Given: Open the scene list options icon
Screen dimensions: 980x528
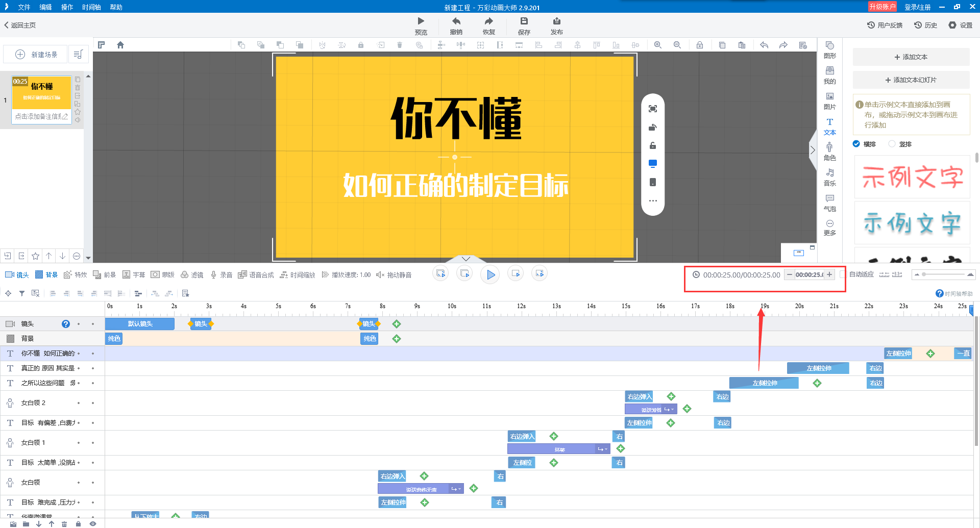Looking at the screenshot, I should click(x=78, y=55).
